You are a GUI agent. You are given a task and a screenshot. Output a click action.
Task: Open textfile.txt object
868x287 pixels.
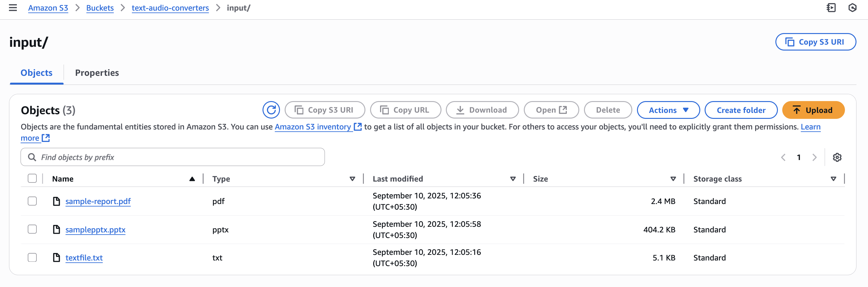tap(84, 258)
